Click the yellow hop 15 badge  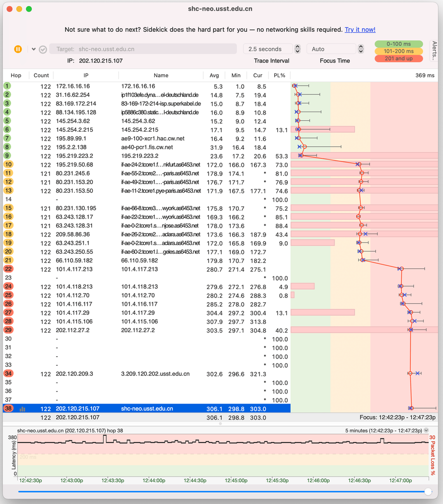(x=8, y=208)
